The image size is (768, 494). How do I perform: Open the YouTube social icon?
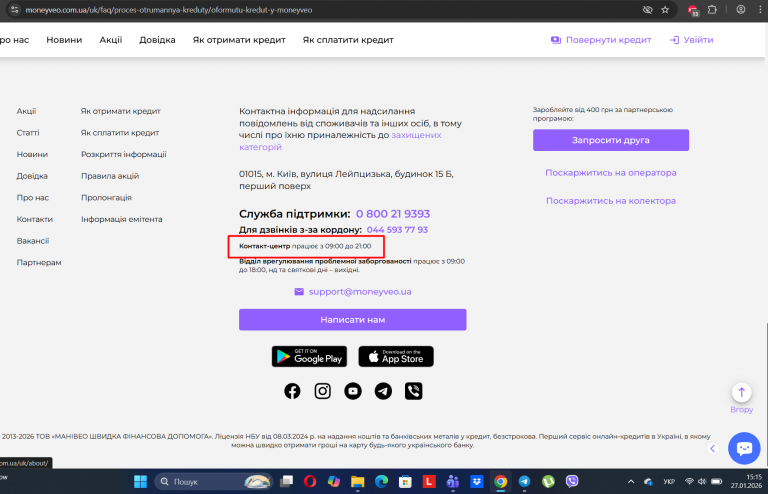(x=353, y=391)
